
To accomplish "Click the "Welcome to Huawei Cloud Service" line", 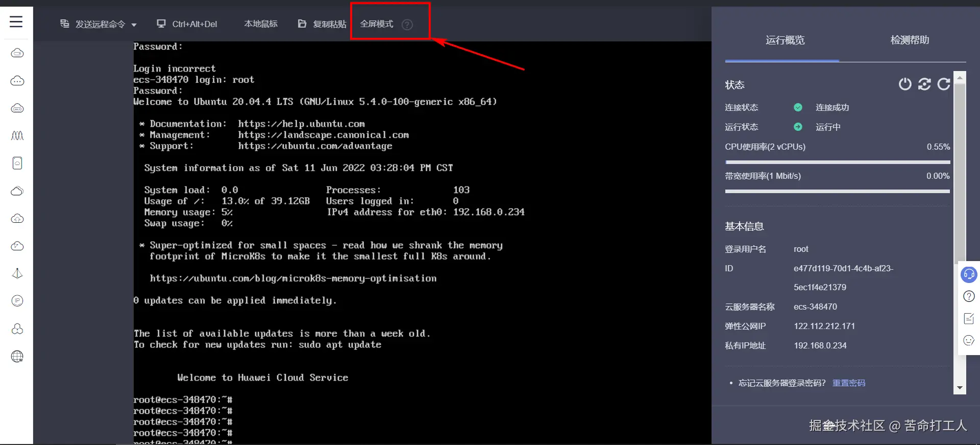I will (x=262, y=378).
